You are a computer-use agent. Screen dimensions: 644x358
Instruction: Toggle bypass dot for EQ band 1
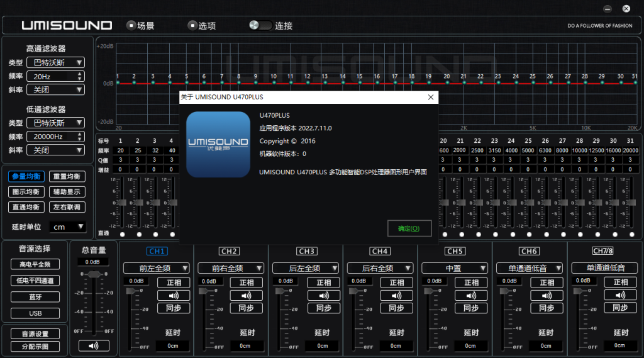[123, 234]
